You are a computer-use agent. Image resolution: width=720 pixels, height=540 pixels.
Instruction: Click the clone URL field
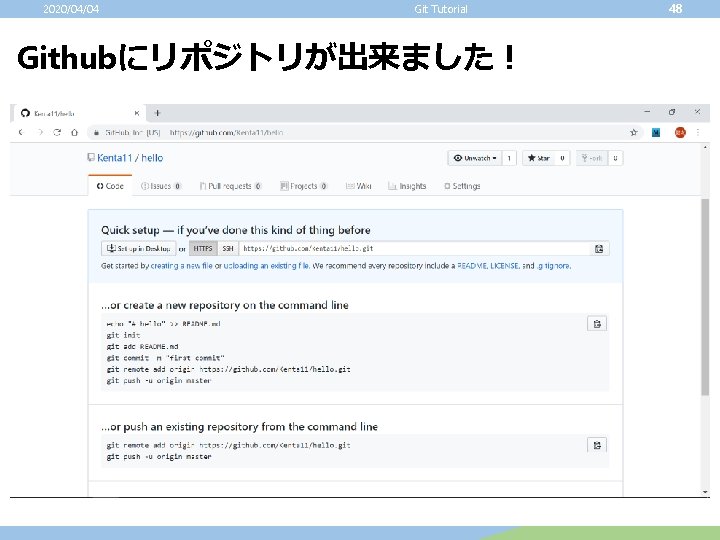(x=415, y=248)
